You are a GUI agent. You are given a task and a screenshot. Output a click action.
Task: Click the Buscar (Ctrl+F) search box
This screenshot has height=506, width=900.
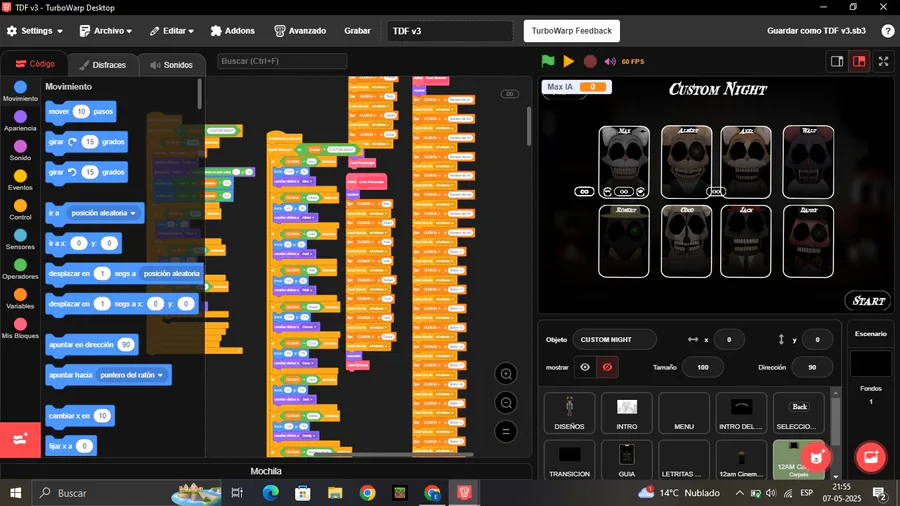[x=282, y=61]
